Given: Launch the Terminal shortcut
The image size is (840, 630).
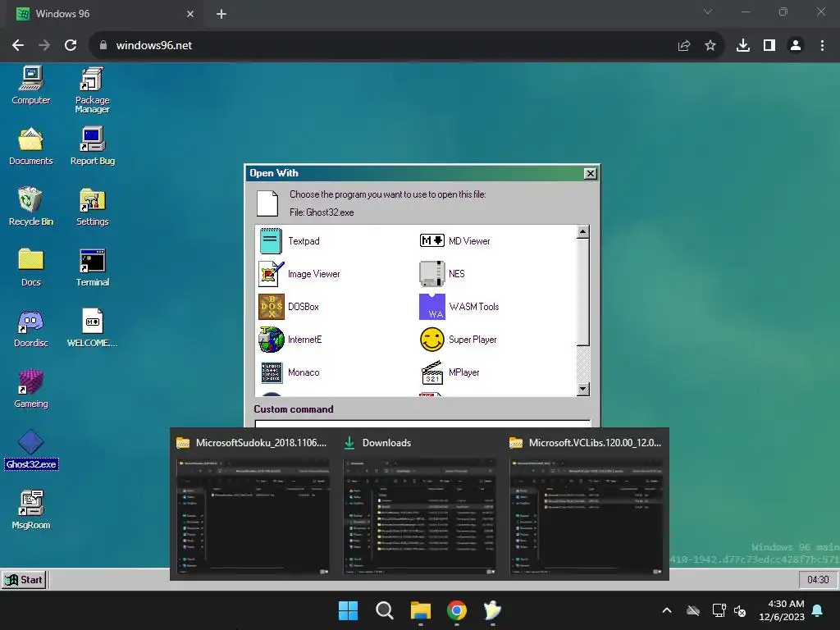Looking at the screenshot, I should [x=92, y=267].
